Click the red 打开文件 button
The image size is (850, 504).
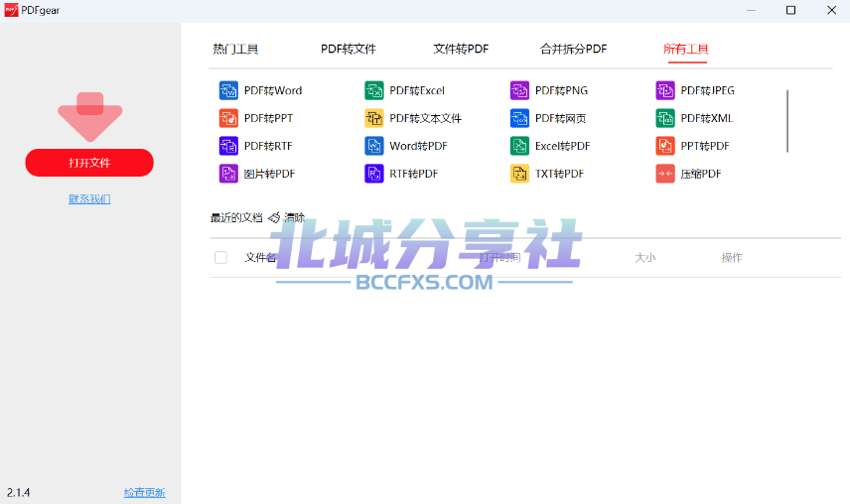(x=89, y=163)
